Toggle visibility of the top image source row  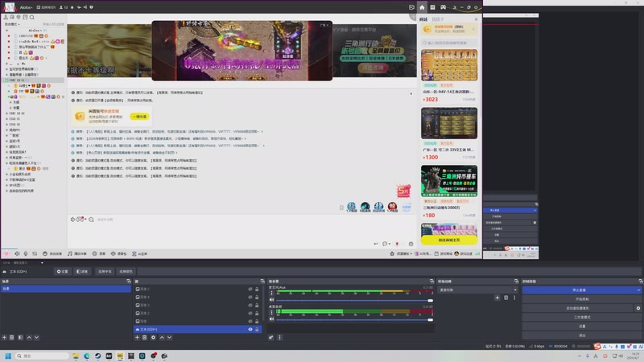pyautogui.click(x=250, y=289)
